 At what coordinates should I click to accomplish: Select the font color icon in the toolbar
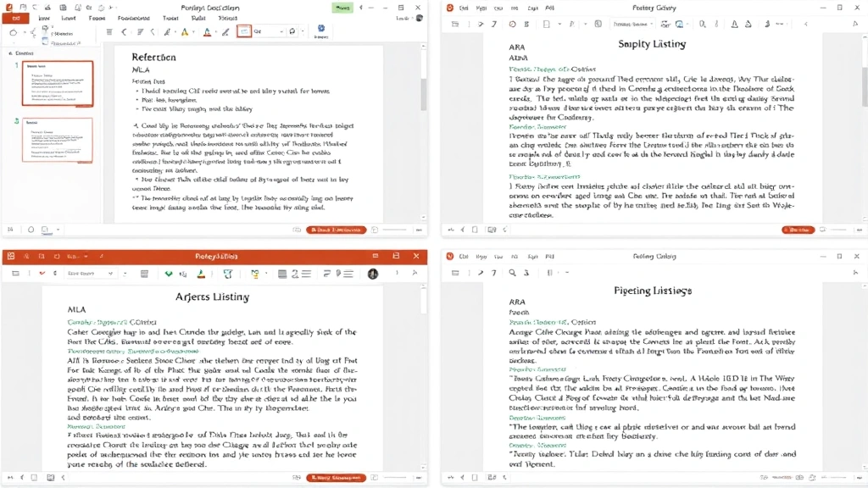pyautogui.click(x=208, y=31)
